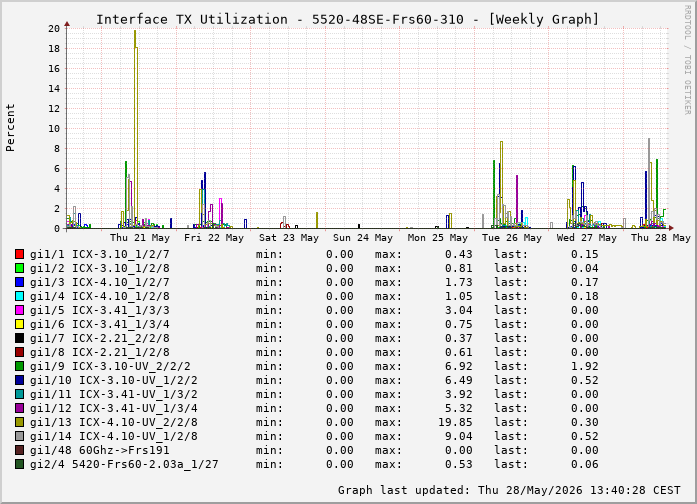This screenshot has height=504, width=697.
Task: Select legend label gi1/12 ICX-3.41-UV_1/3/4
Action: [114, 408]
